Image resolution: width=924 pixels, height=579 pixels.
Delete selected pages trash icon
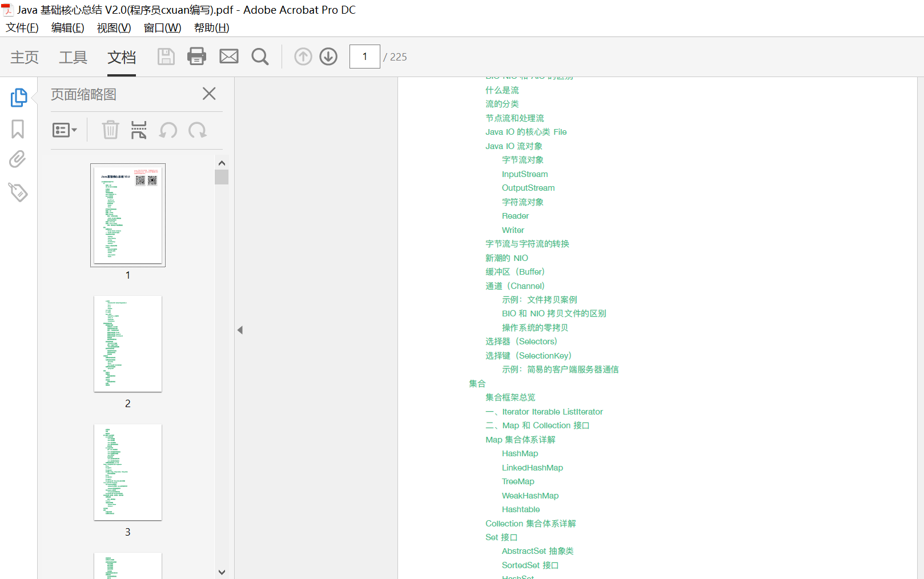click(110, 130)
